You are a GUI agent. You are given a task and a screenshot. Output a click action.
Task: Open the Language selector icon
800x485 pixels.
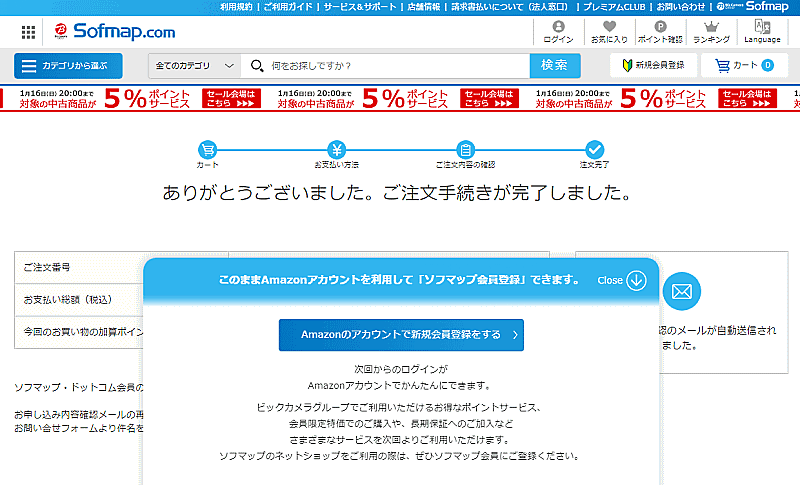[x=762, y=32]
